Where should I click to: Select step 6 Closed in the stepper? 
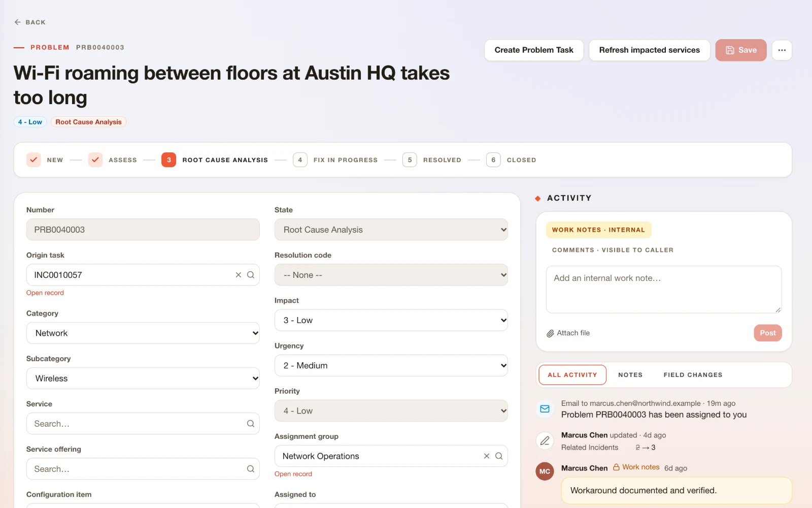(511, 160)
